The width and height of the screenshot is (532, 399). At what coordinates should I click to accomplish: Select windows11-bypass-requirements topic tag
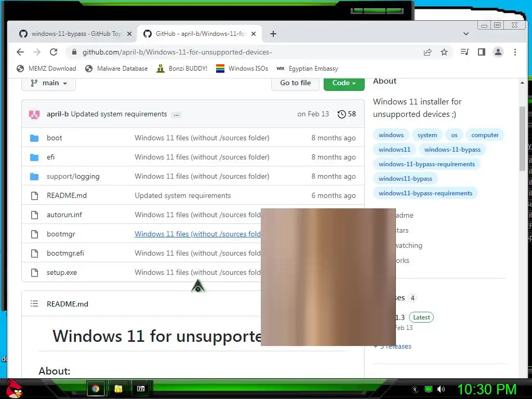point(425,193)
